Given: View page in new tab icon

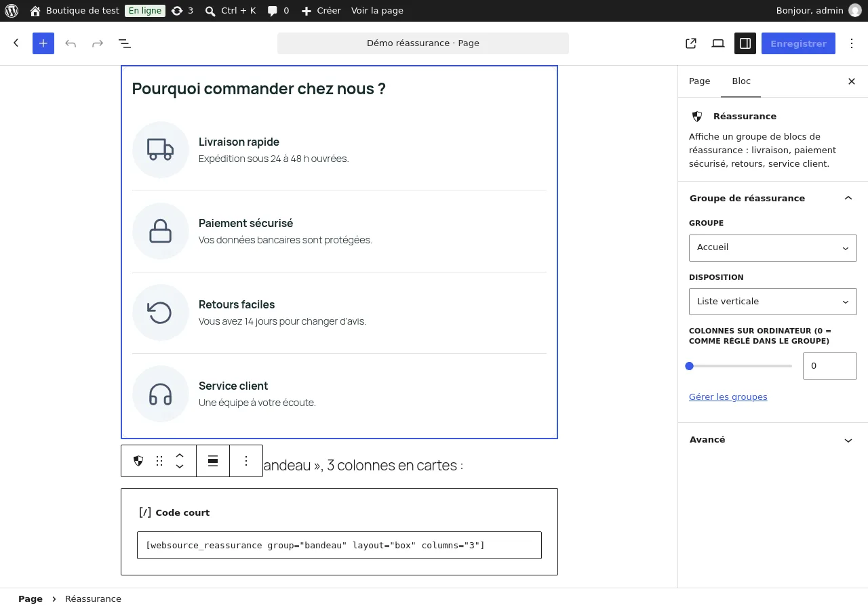Looking at the screenshot, I should pyautogui.click(x=691, y=43).
